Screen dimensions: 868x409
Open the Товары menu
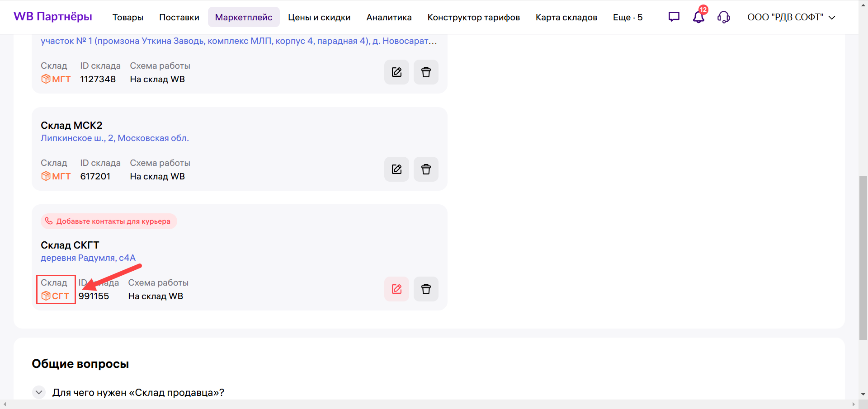(128, 17)
